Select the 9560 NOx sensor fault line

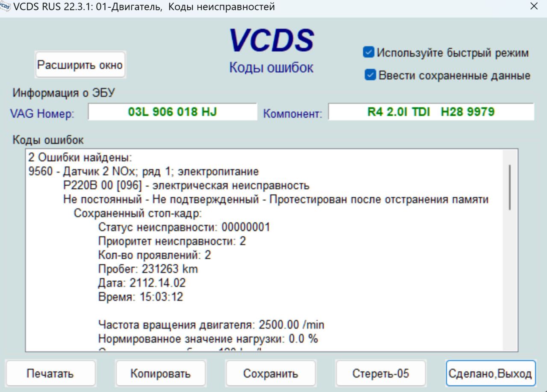[144, 172]
